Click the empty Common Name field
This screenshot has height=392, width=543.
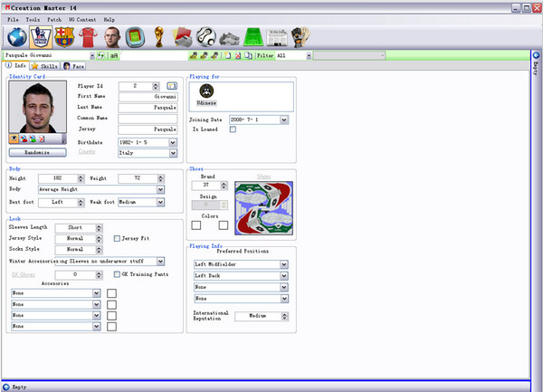148,119
